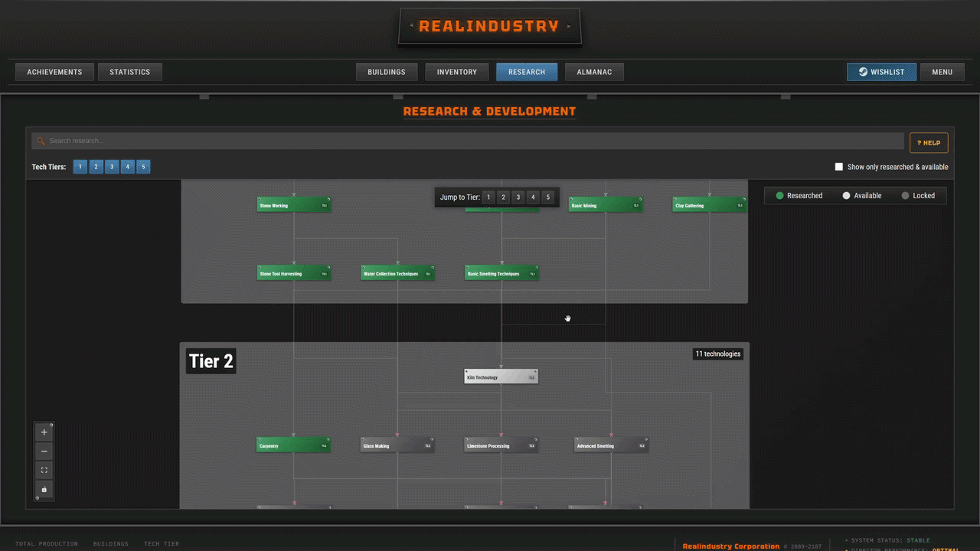Select the researched Carpentry node

coord(293,445)
